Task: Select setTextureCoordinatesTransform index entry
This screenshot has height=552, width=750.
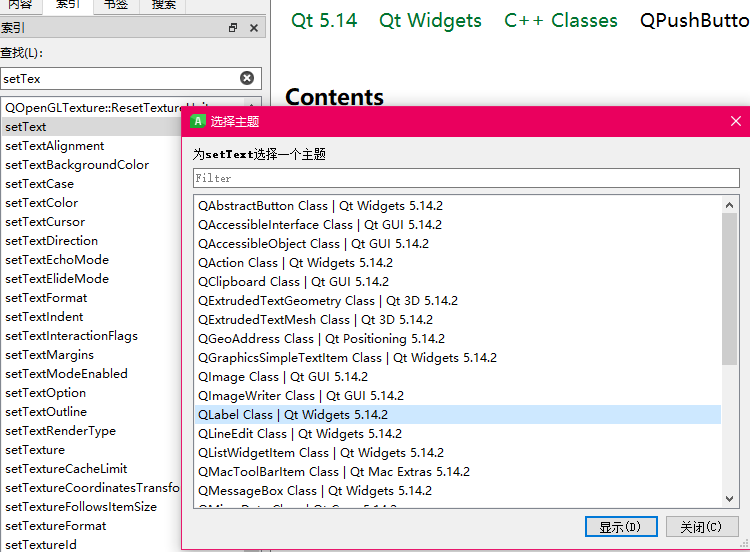Action: click(91, 488)
